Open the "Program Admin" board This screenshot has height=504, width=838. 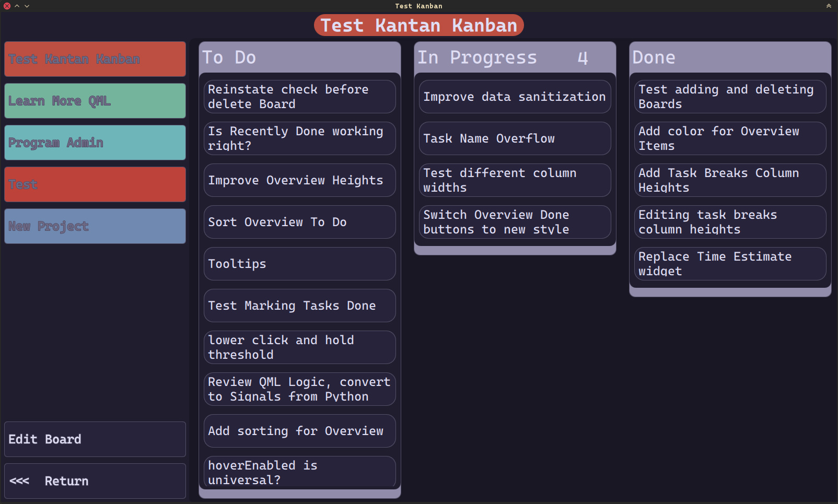pos(95,142)
